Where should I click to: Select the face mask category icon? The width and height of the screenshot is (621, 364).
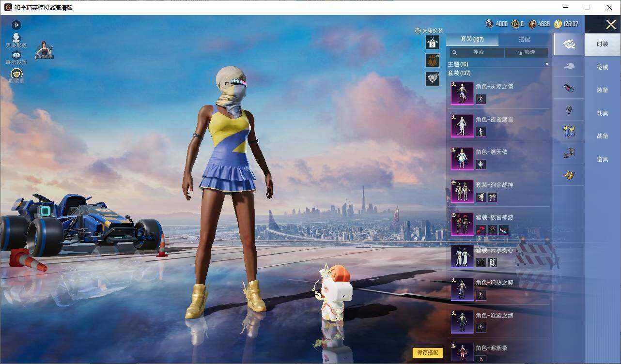click(569, 109)
